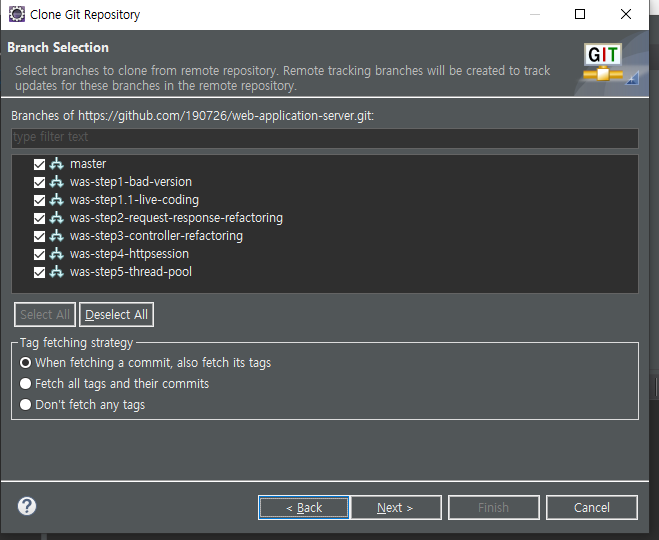The width and height of the screenshot is (659, 540).
Task: Select 'When fetching a commit, also fetch its tags'
Action: (26, 363)
